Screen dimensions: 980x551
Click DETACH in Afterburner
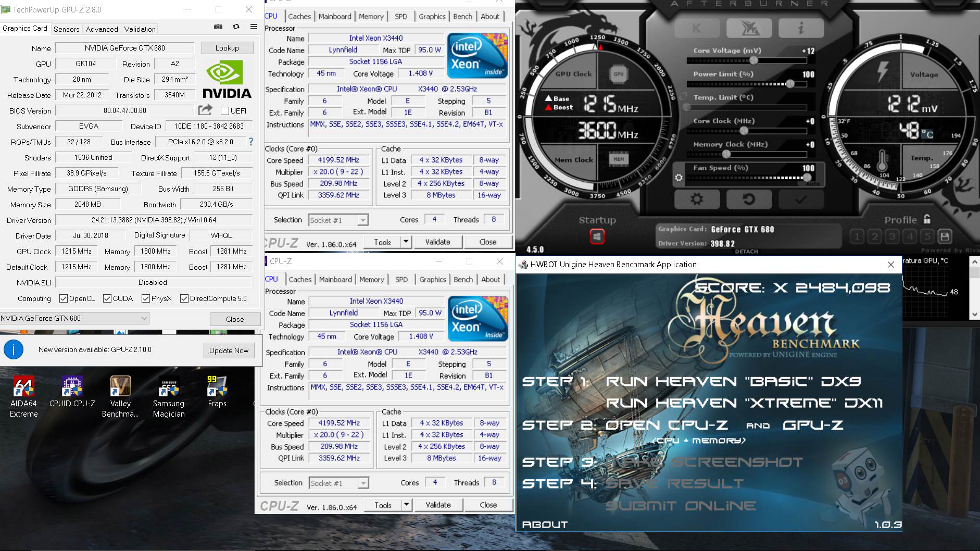click(x=746, y=252)
